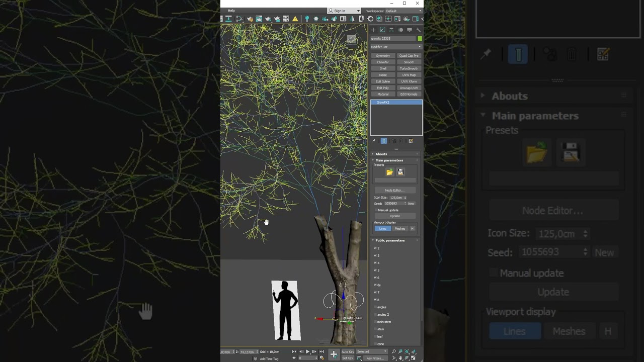Open the Create tab plus icon
The width and height of the screenshot is (644, 362).
(373, 30)
